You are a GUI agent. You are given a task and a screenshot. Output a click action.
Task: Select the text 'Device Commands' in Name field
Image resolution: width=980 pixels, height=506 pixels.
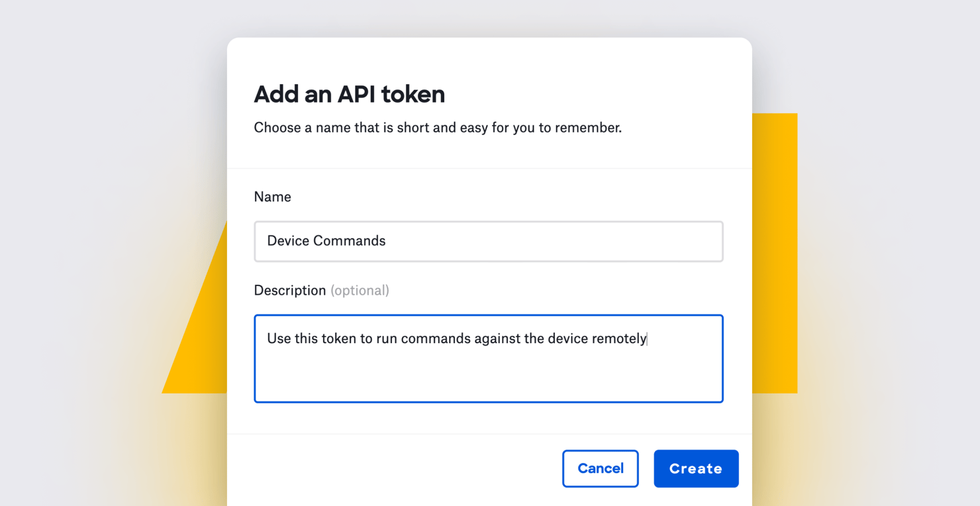click(326, 240)
